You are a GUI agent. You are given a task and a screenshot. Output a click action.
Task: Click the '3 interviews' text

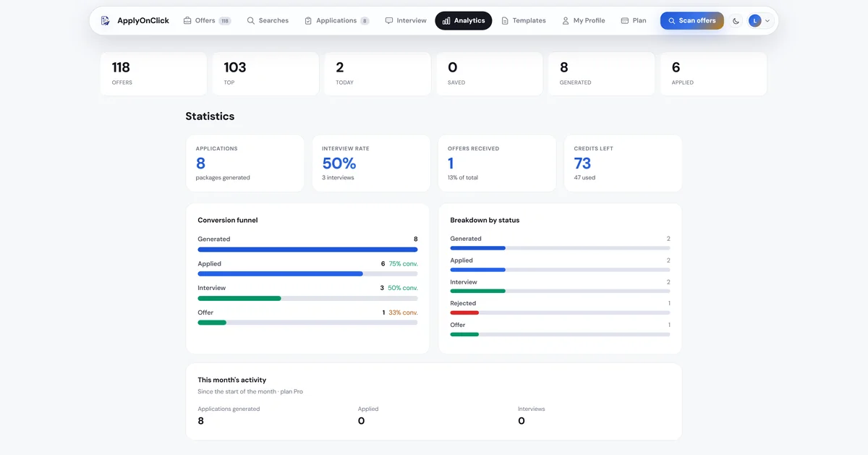coord(338,178)
